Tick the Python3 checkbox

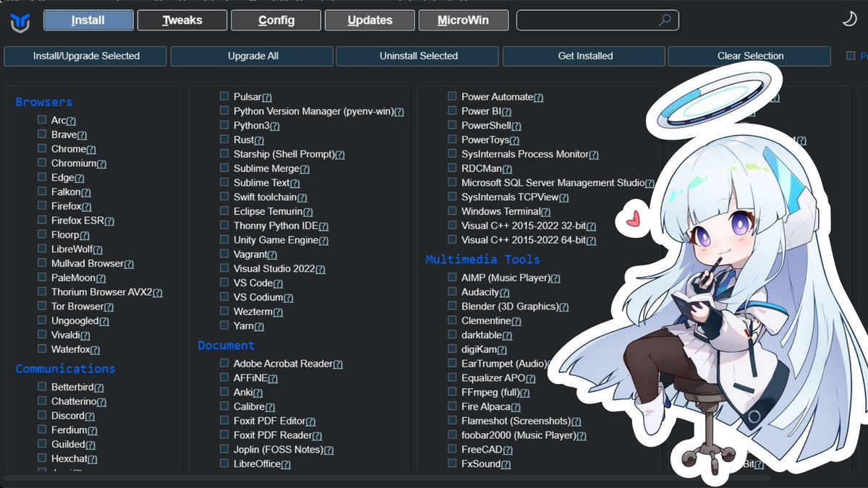pos(224,125)
